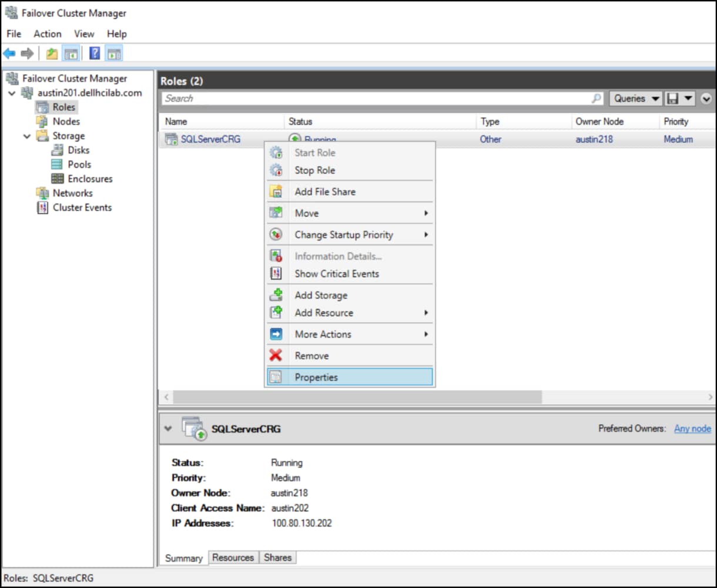Click the austin218 owner node cell
The height and width of the screenshot is (588, 717).
point(594,139)
